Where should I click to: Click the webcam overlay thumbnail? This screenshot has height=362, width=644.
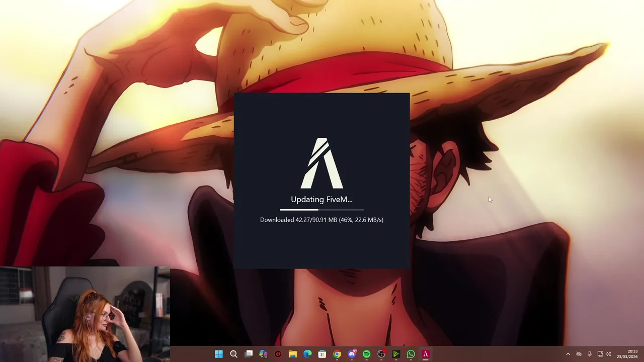pos(85,314)
